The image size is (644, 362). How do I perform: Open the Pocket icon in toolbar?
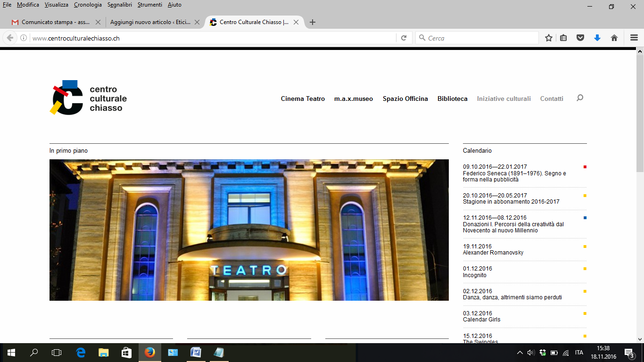click(x=580, y=38)
